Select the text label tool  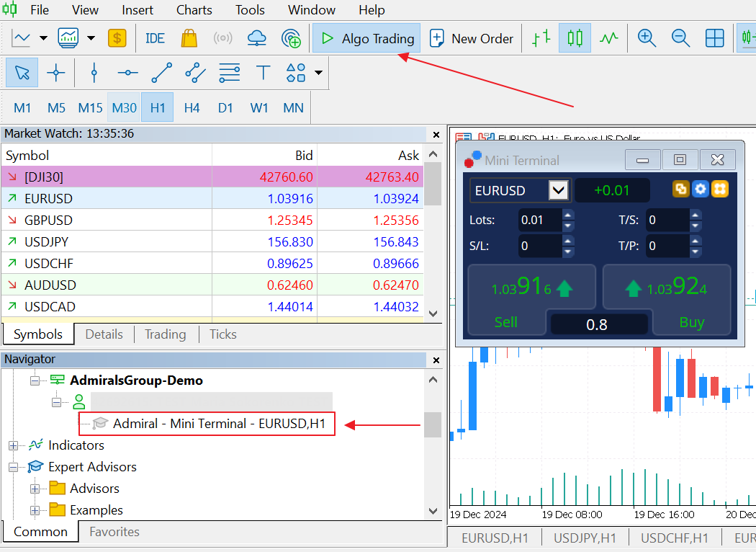(x=264, y=73)
